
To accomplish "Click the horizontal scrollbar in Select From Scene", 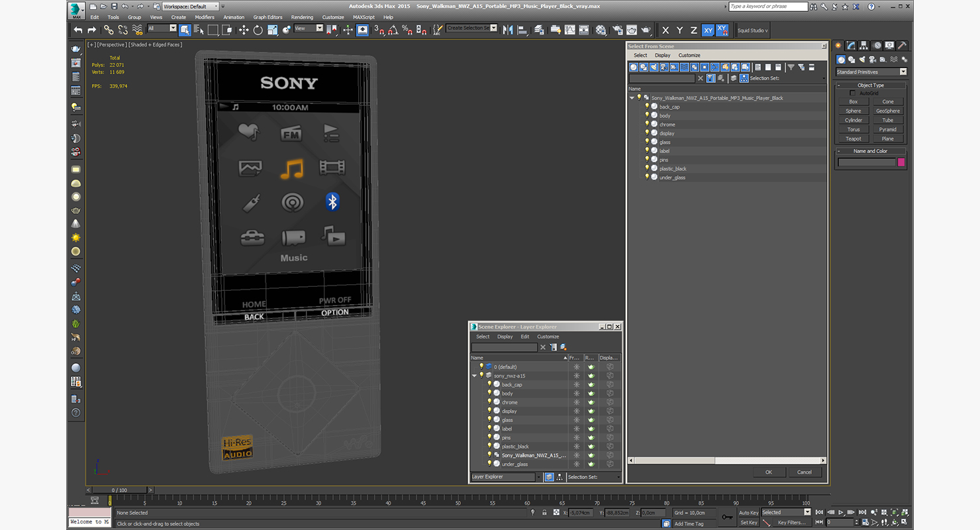I will (672, 460).
